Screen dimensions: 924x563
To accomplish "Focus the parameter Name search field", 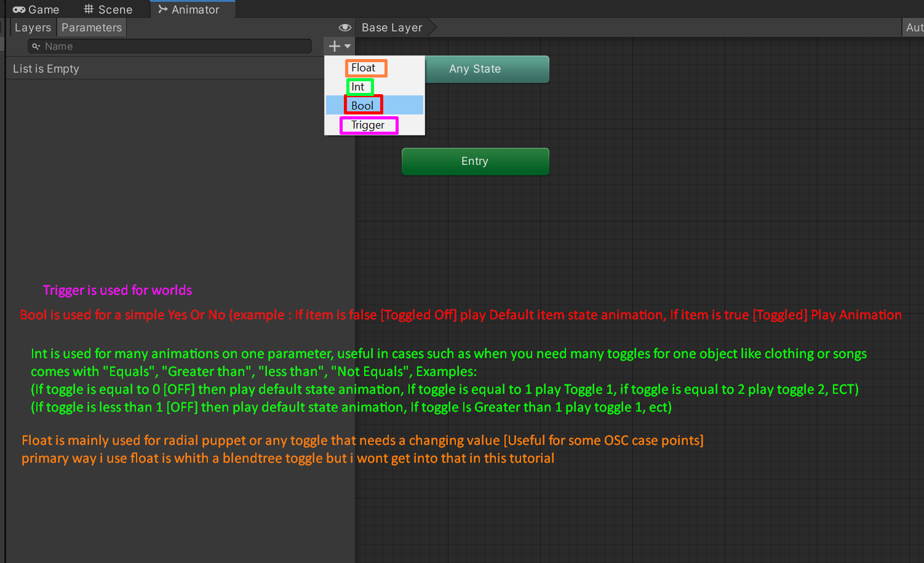I will tap(170, 46).
